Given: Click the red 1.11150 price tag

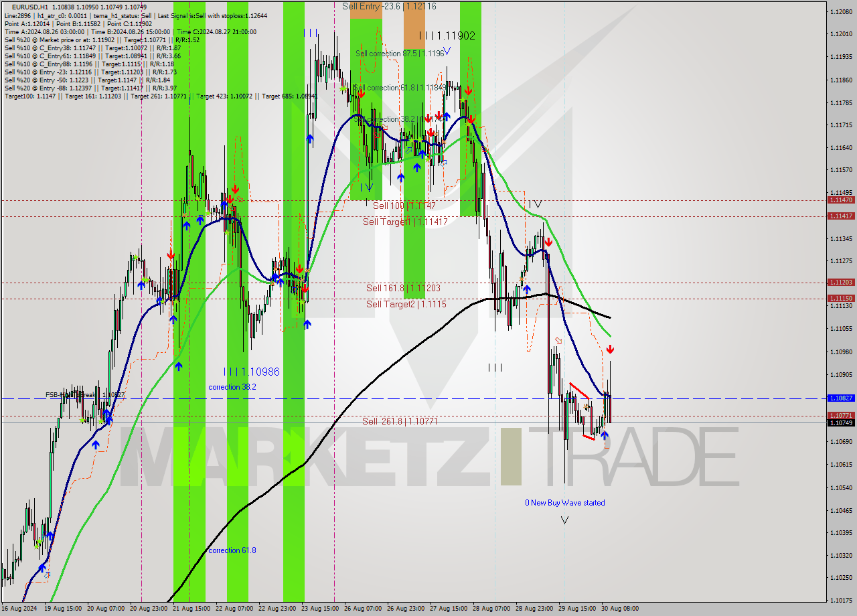Looking at the screenshot, I should 841,298.
